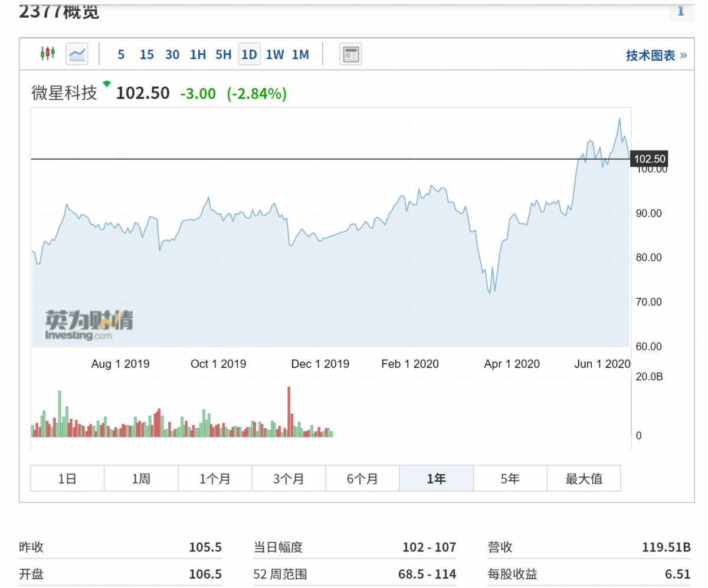Choose the 5H chart interval
Viewport: 708px width, 588px height.
[x=223, y=55]
